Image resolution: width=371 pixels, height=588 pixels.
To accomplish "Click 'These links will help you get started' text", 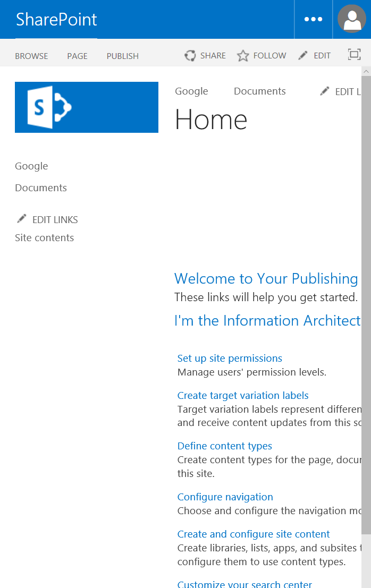I will (266, 297).
